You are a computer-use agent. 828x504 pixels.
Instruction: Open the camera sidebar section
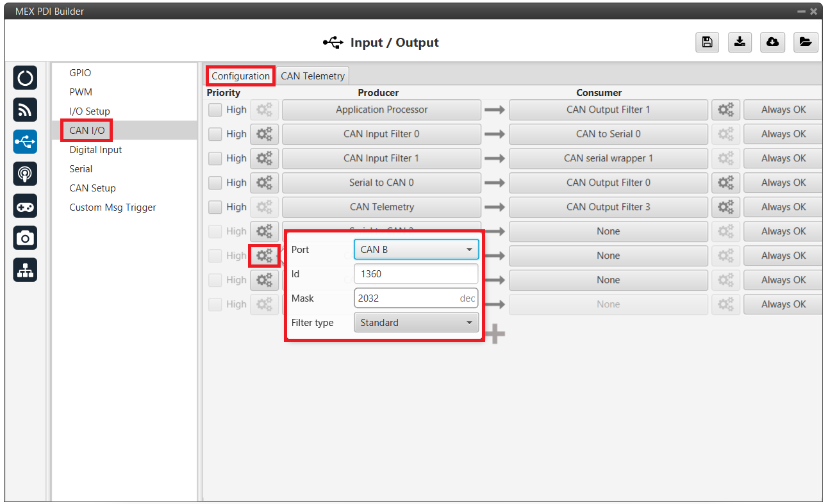click(x=25, y=238)
